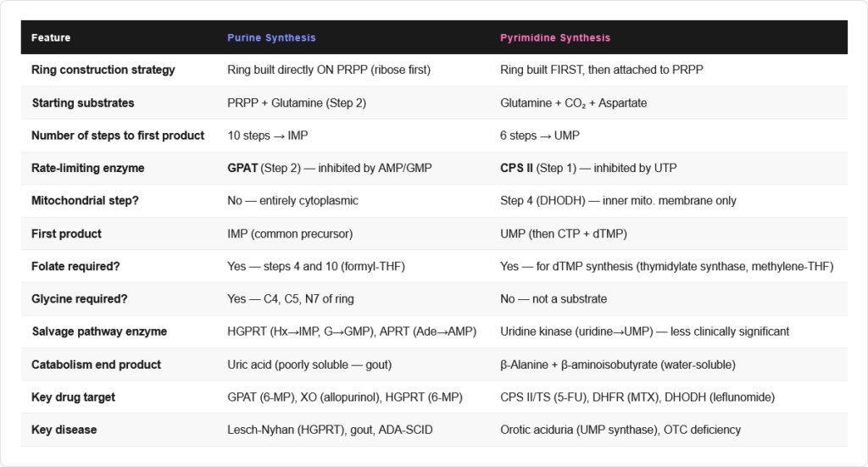868x467 pixels.
Task: Select 'No — entirely cytoplasmic' cell
Action: [293, 201]
